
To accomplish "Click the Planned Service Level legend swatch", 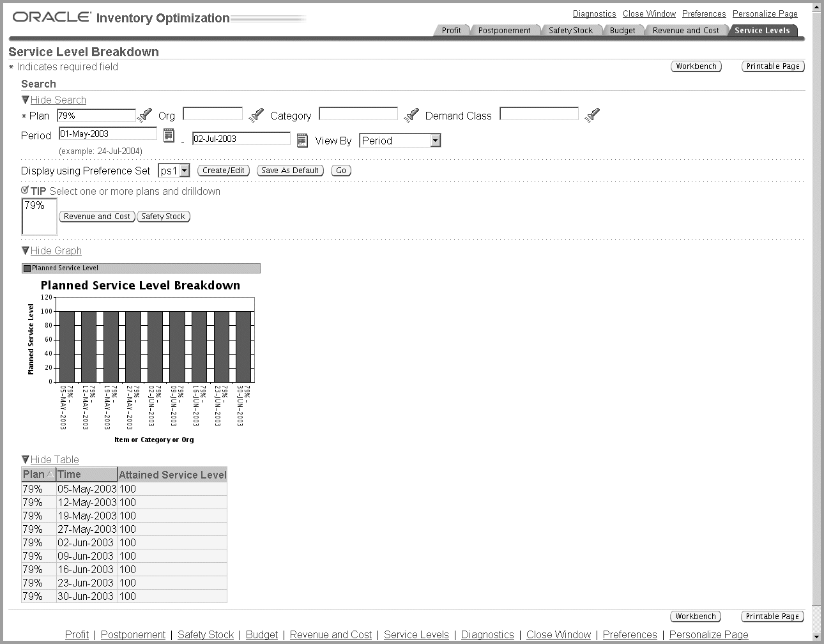I will [27, 268].
